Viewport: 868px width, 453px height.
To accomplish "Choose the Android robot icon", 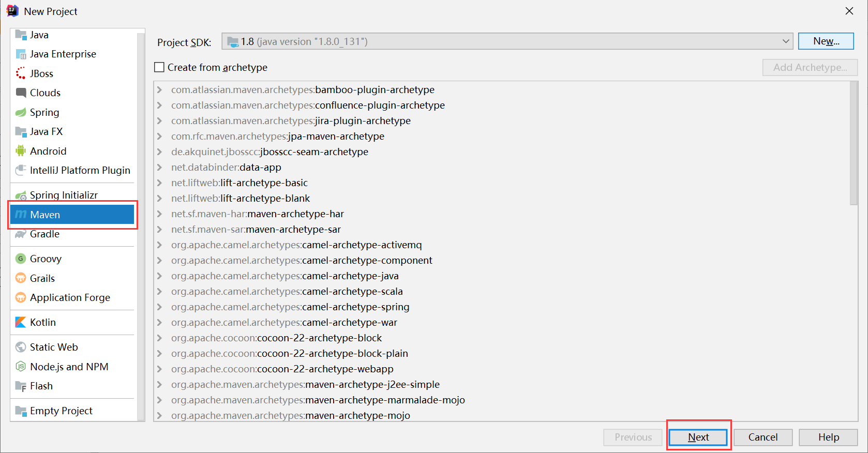I will (x=21, y=151).
